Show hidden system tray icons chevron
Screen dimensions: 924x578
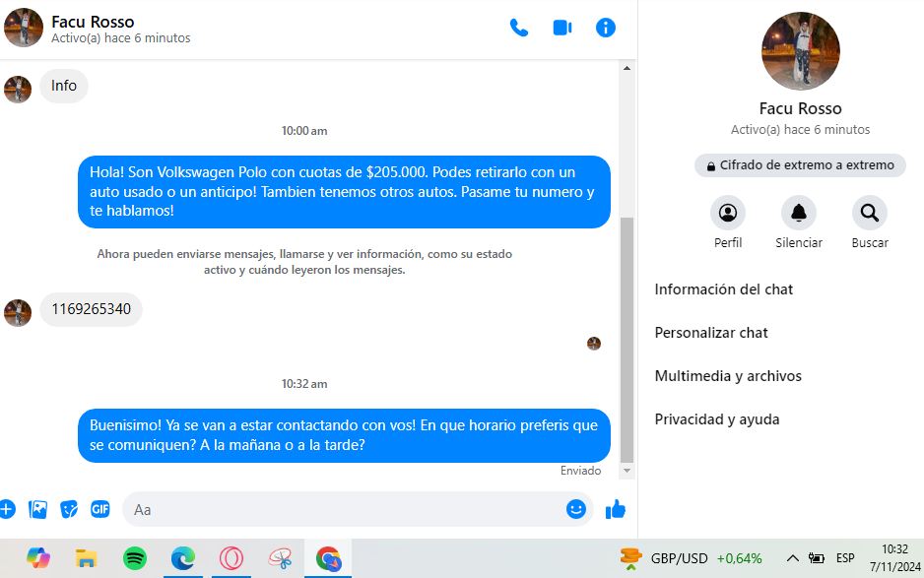pyautogui.click(x=793, y=558)
